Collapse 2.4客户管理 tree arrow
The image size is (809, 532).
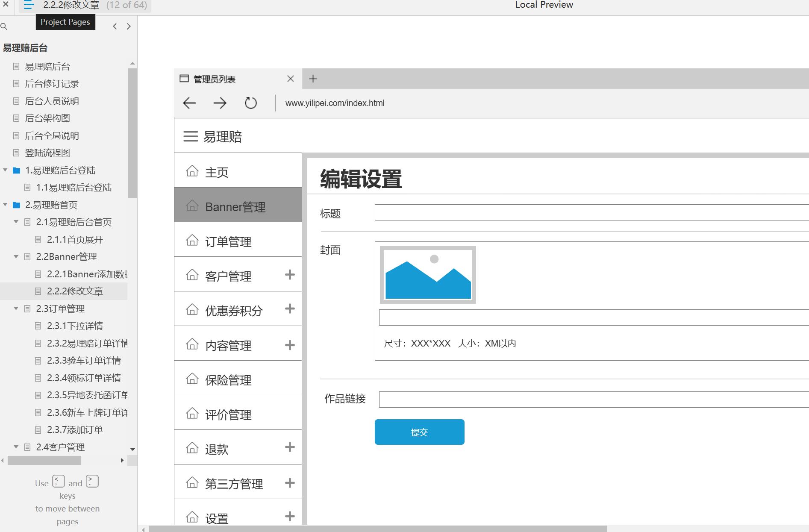tap(16, 447)
